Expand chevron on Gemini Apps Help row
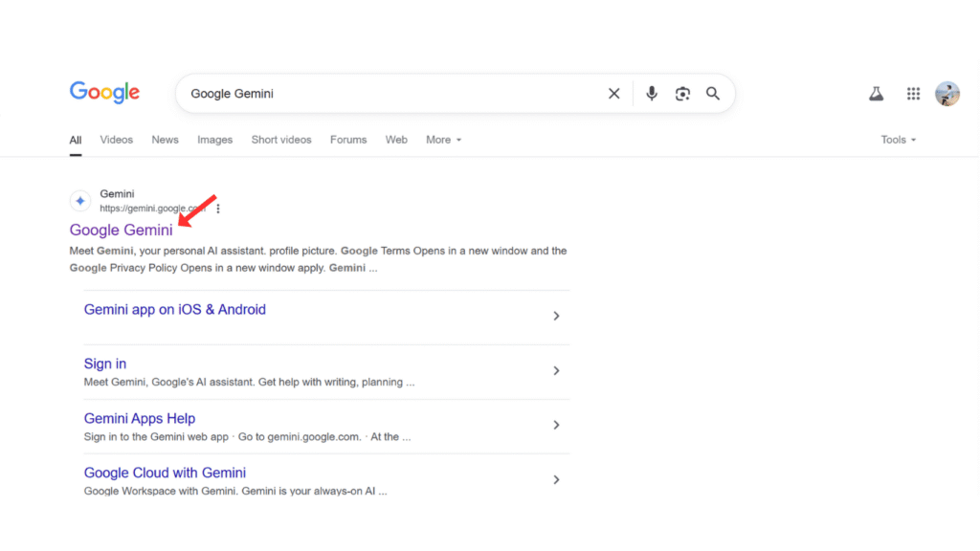The image size is (980, 551). 556,426
